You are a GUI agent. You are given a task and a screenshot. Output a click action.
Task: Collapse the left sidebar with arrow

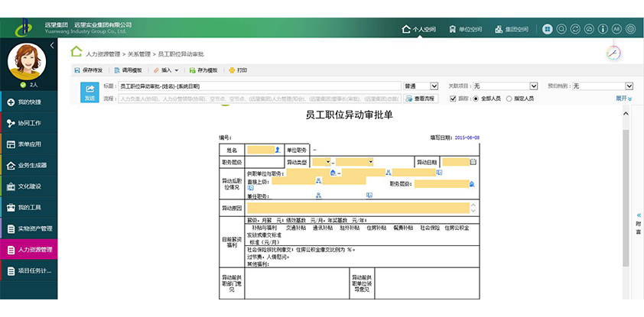pyautogui.click(x=52, y=46)
